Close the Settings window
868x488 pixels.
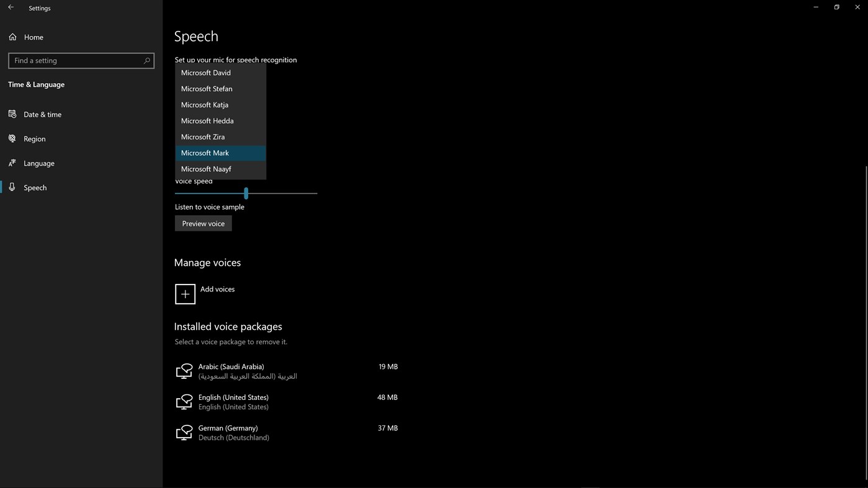pos(857,7)
